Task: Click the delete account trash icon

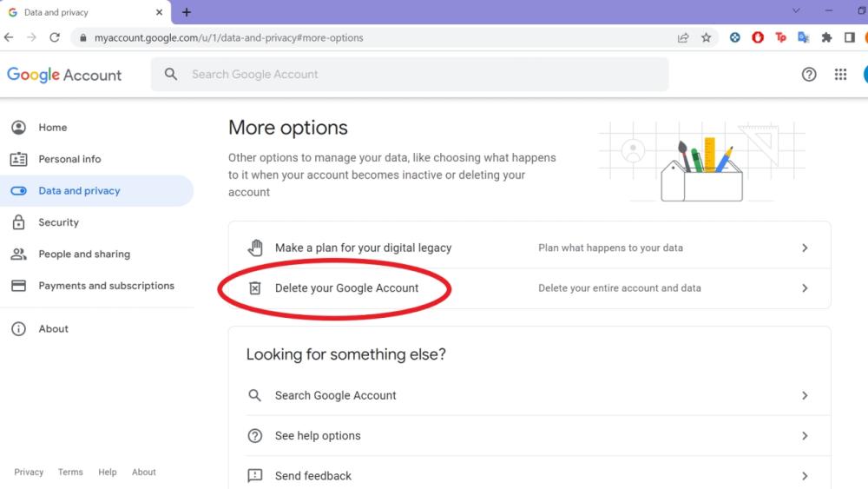Action: (x=254, y=288)
